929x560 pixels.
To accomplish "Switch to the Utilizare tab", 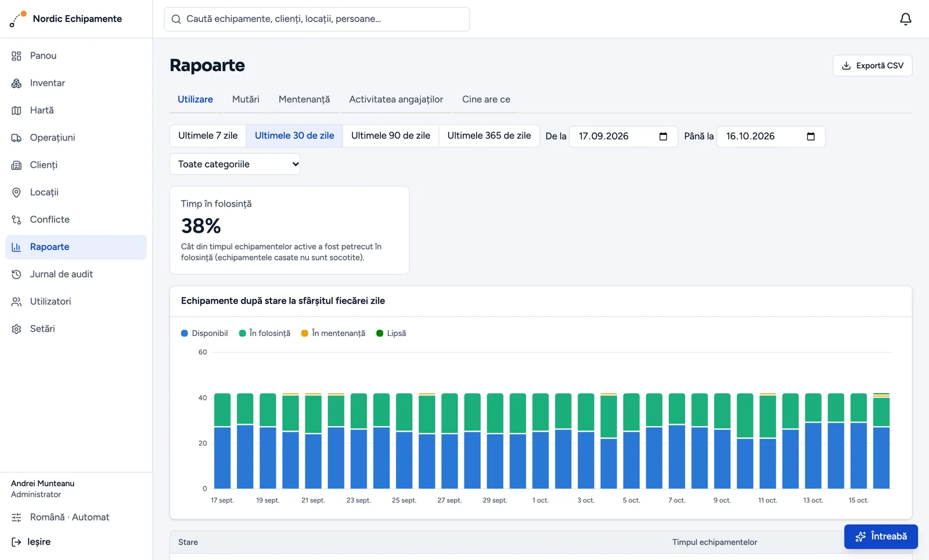I will tap(195, 99).
